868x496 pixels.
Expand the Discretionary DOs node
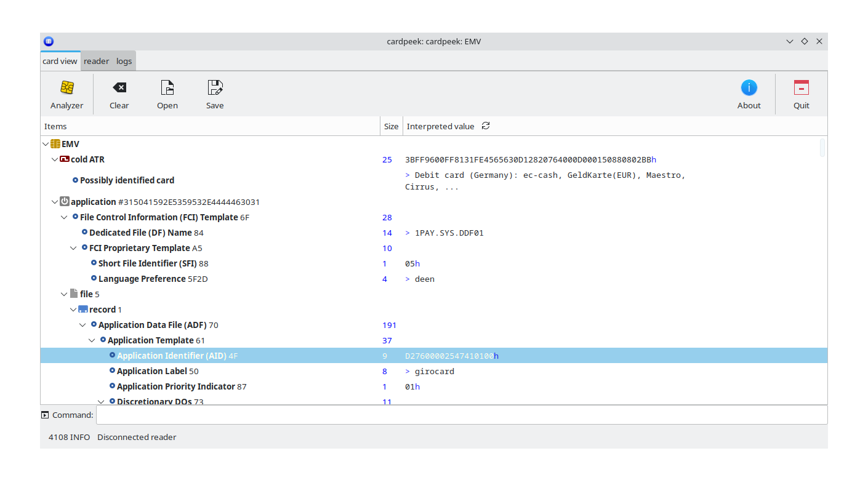click(101, 401)
